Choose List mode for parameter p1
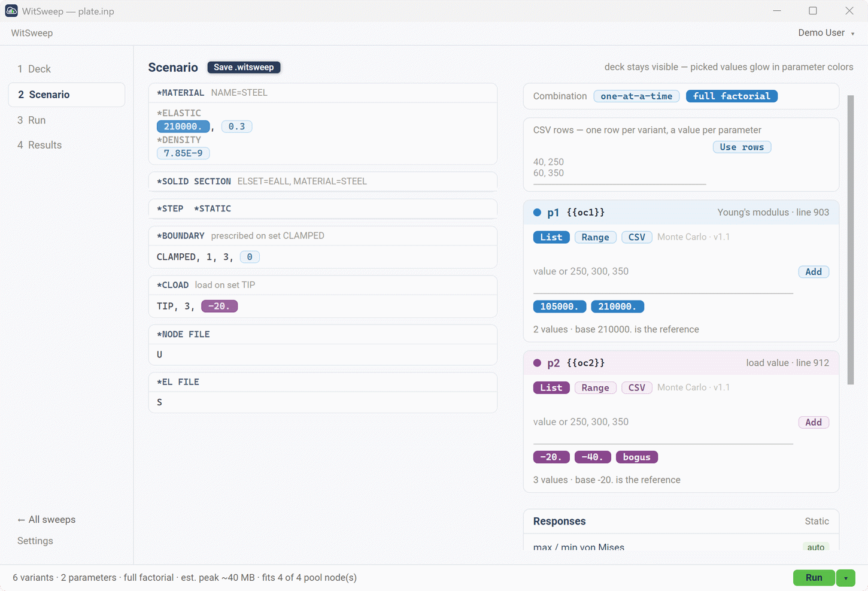This screenshot has height=591, width=868. tap(551, 237)
